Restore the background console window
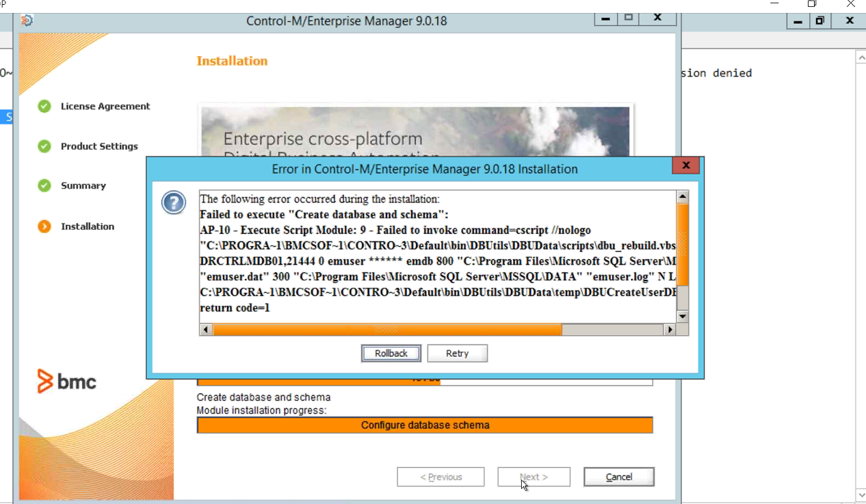Image resolution: width=866 pixels, height=504 pixels. pos(819,21)
